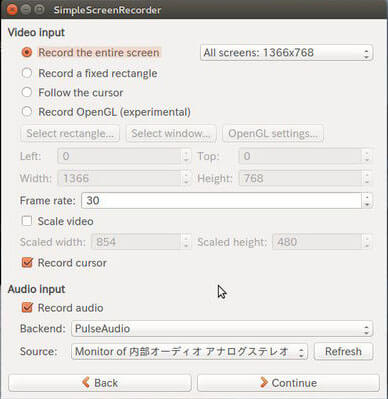
Task: Click the Source: label
Action: (38, 351)
